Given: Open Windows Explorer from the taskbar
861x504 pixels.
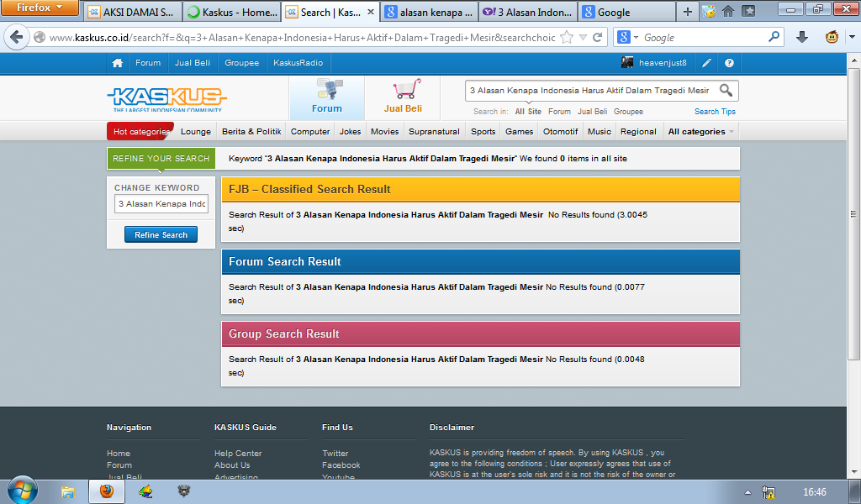Looking at the screenshot, I should pos(67,492).
